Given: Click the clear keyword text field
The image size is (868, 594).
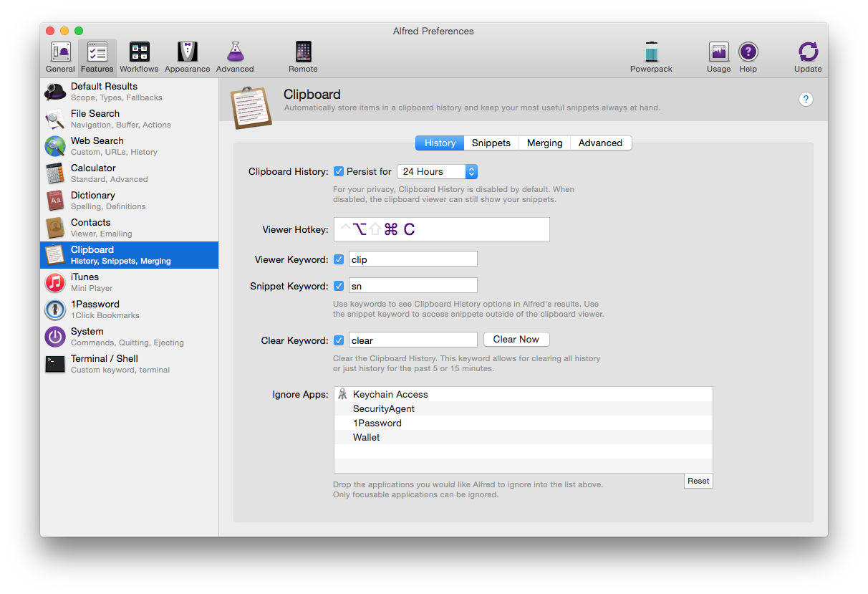Looking at the screenshot, I should (x=413, y=340).
